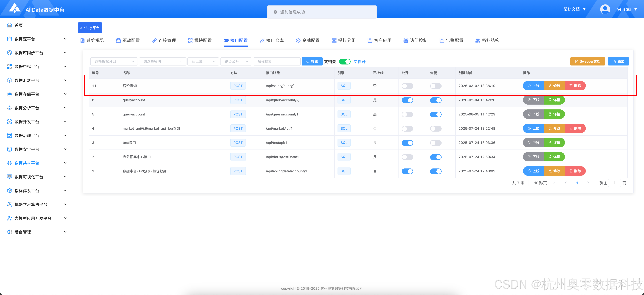Click the 数据源平台 database icon

(x=9, y=39)
